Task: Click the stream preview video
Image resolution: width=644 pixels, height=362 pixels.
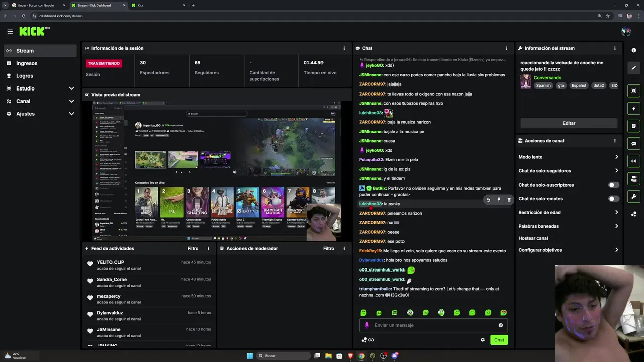Action: click(x=216, y=171)
